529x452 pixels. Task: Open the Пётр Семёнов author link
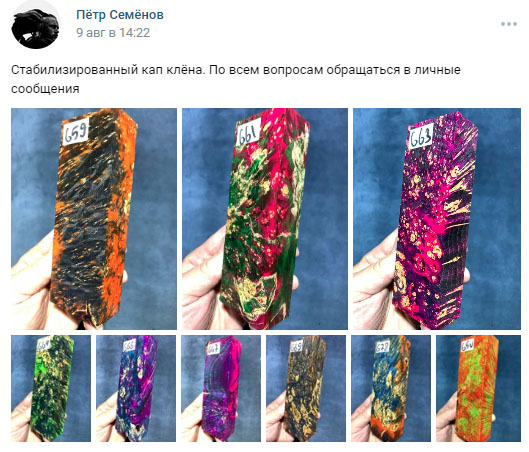120,15
